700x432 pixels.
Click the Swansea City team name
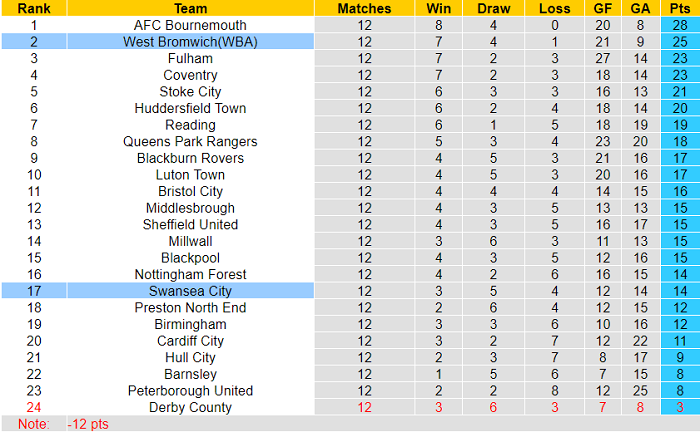pos(190,291)
